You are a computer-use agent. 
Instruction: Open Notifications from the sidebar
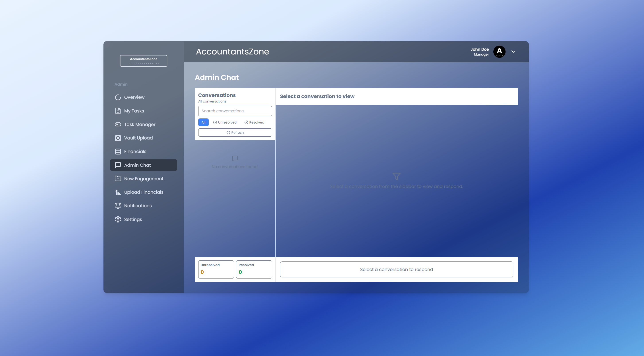coord(144,206)
